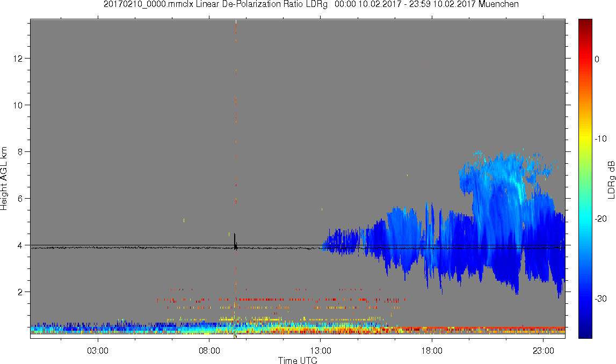Click the 13:00 time tick label

coord(320,351)
